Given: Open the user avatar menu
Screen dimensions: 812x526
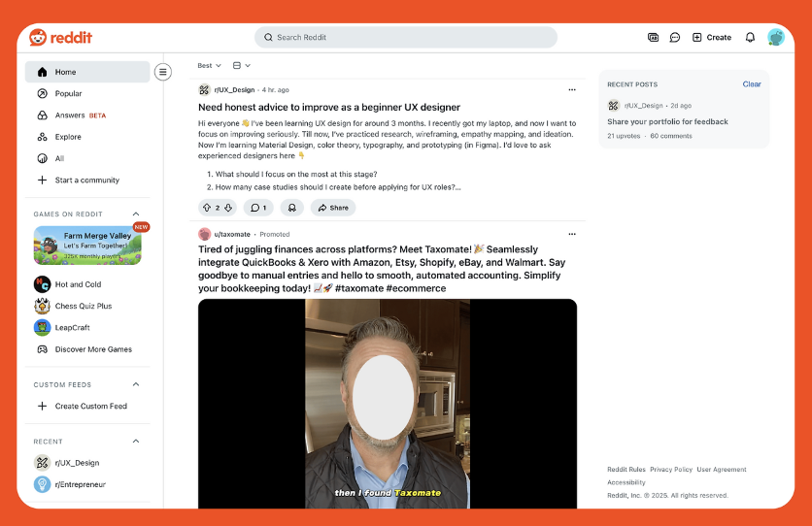Looking at the screenshot, I should [776, 37].
